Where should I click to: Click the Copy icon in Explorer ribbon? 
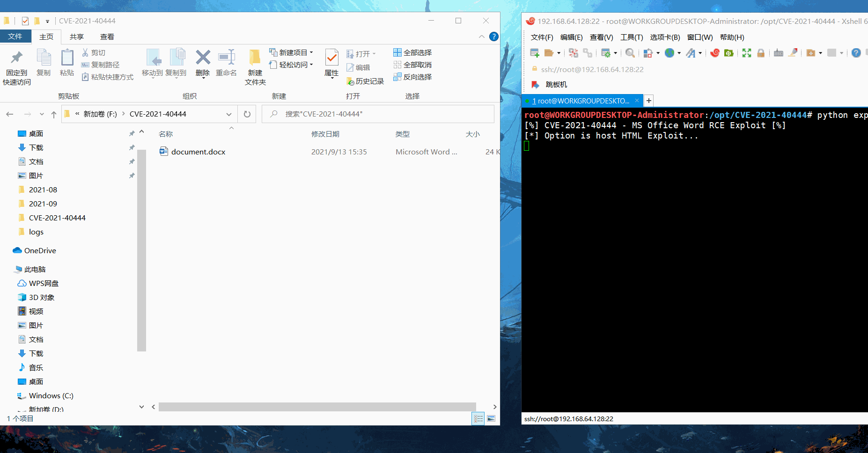point(44,63)
